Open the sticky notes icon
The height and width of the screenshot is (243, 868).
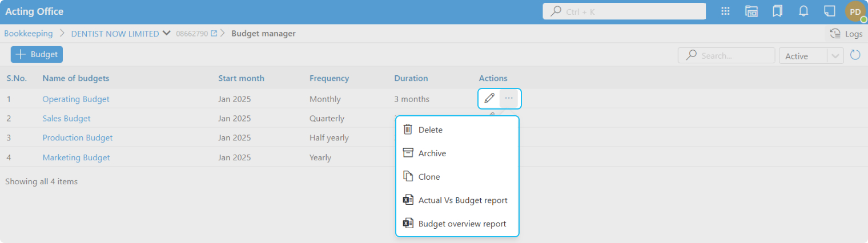[x=829, y=11]
